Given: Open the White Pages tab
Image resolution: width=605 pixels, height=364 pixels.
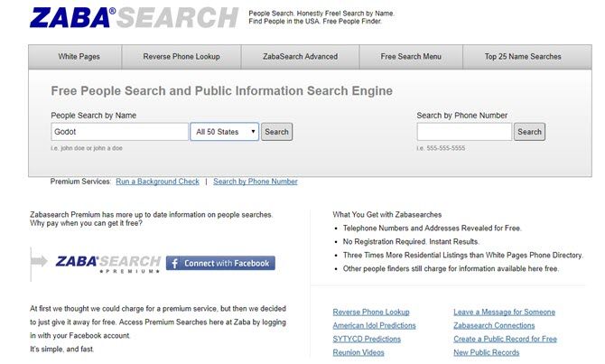Looking at the screenshot, I should click(x=79, y=57).
